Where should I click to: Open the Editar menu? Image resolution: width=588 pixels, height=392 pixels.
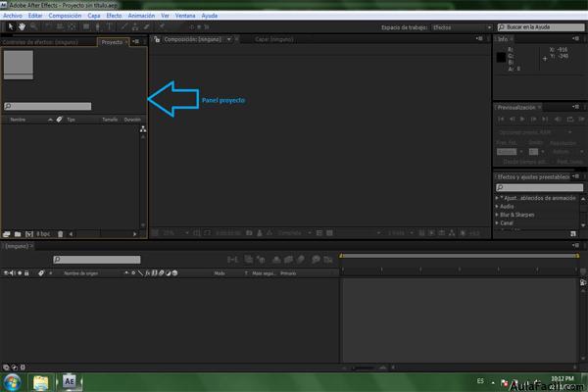point(35,16)
